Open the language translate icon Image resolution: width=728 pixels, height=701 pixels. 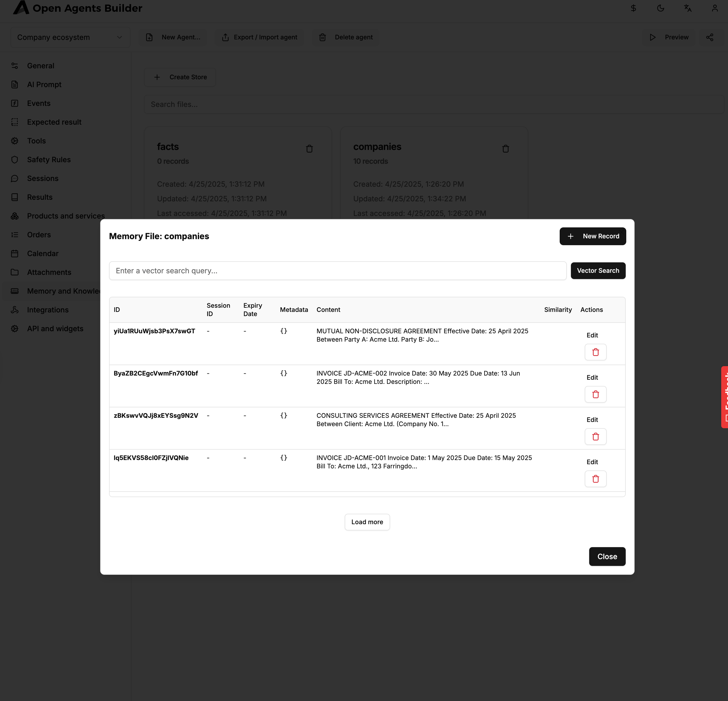pyautogui.click(x=688, y=8)
